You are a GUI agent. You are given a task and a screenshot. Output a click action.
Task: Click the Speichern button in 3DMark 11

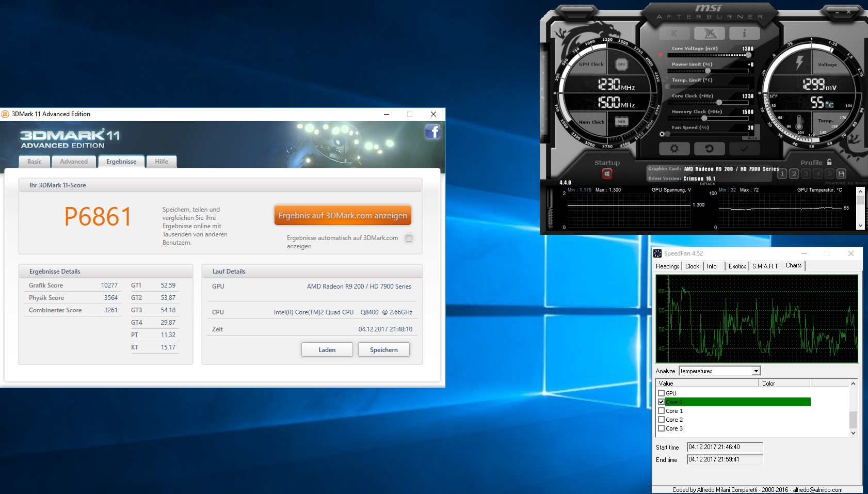coord(384,349)
